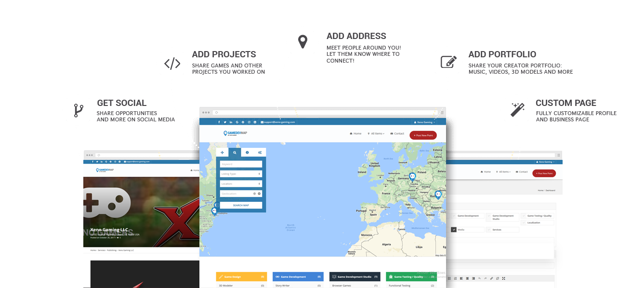Image resolution: width=644 pixels, height=288 pixels.
Task: Click the map marker over Germany
Action: click(412, 177)
